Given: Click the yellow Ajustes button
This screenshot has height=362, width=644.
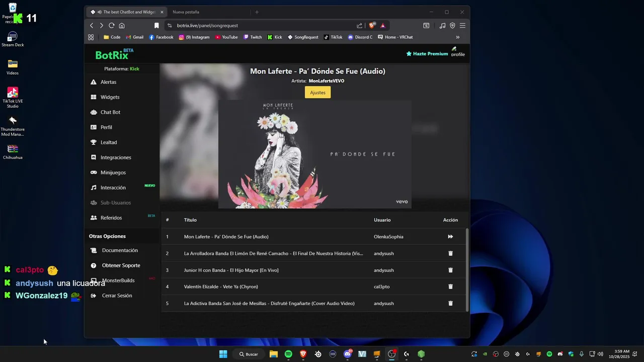Looking at the screenshot, I should 317,93.
